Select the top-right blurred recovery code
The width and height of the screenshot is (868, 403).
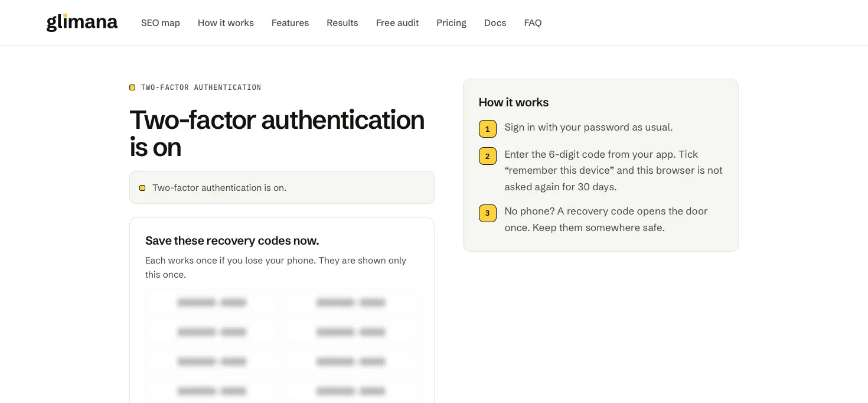pos(351,303)
